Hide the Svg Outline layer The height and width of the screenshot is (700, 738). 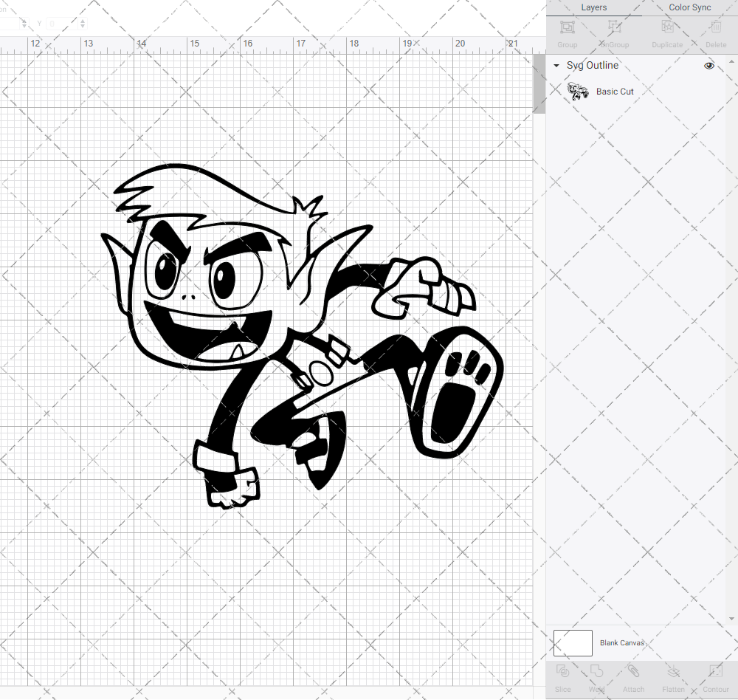[x=709, y=65]
